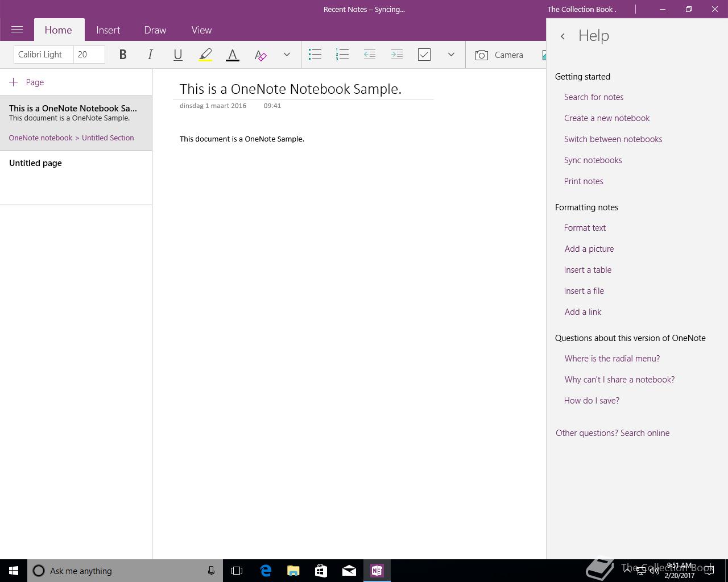Restore down the OneNote window
Viewport: 728px width, 582px height.
coord(689,9)
